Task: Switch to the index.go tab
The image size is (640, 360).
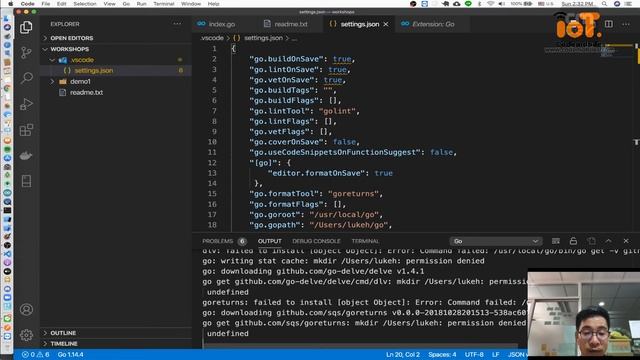Action: (x=222, y=24)
